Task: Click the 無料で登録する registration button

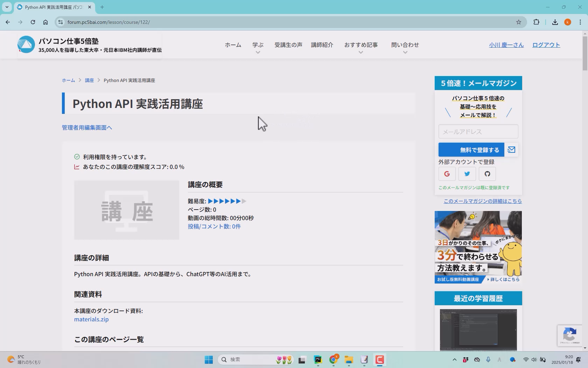Action: click(471, 149)
